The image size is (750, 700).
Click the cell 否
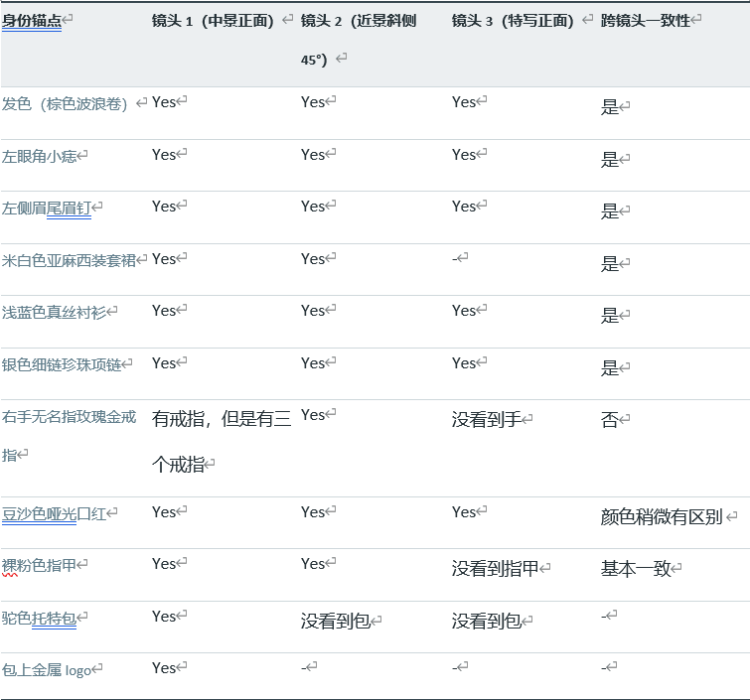[x=610, y=419]
